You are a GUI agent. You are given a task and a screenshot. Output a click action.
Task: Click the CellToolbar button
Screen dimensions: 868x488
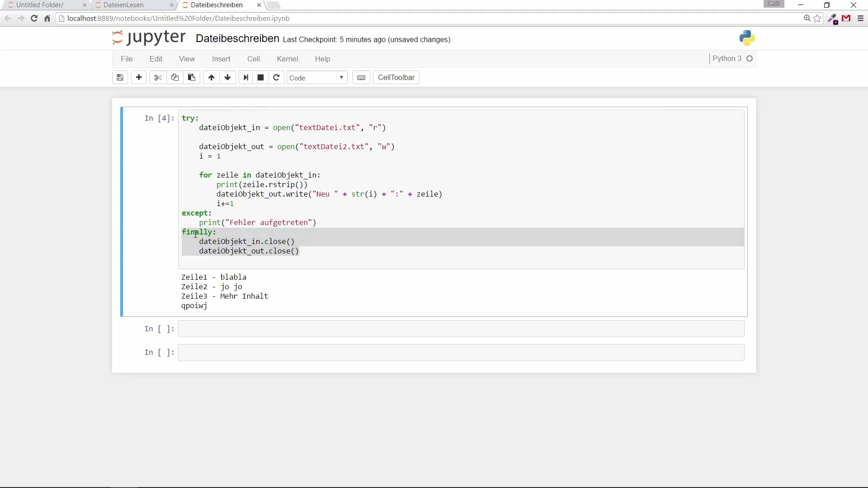(x=396, y=78)
